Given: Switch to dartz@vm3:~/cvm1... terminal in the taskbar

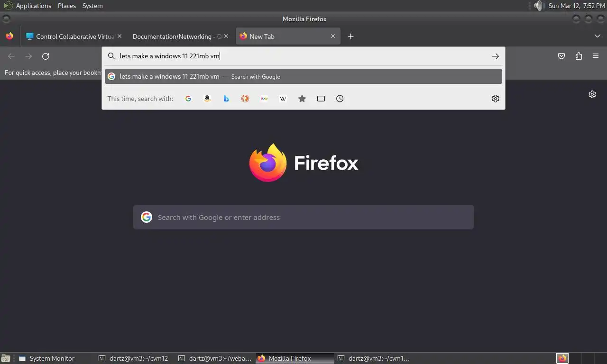Looking at the screenshot, I should 374,358.
